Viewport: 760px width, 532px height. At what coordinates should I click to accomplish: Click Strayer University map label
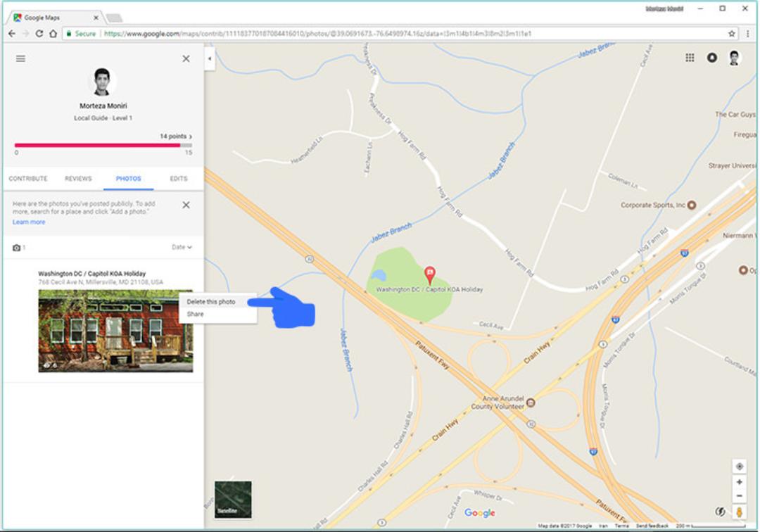[732, 165]
